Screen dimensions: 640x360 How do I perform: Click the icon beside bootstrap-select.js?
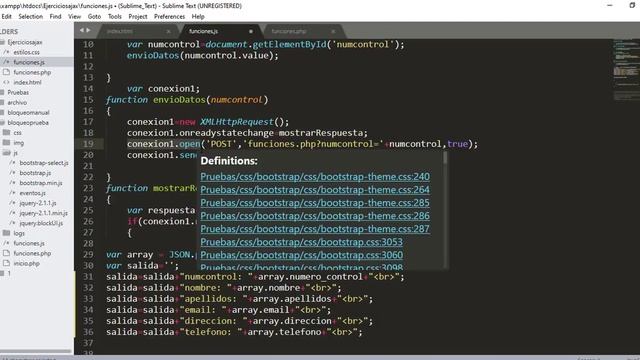(x=13, y=163)
